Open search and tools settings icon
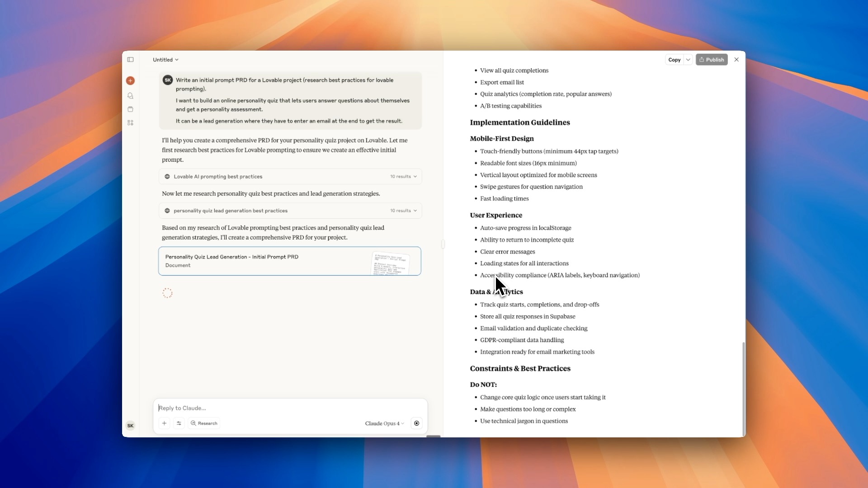The image size is (868, 488). click(179, 423)
